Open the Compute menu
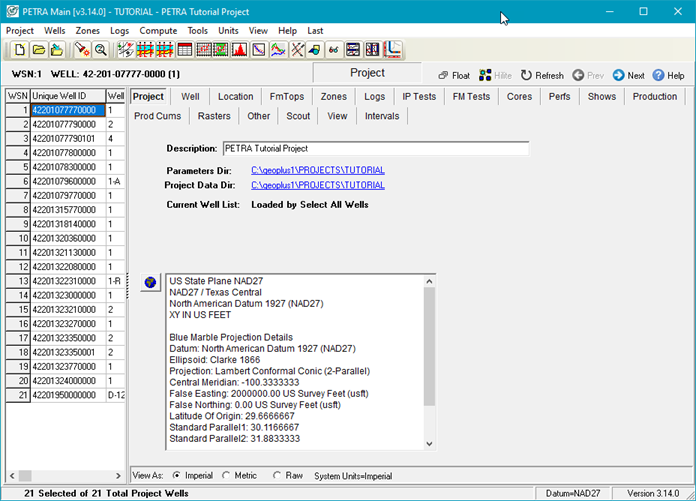This screenshot has width=696, height=501. (158, 31)
